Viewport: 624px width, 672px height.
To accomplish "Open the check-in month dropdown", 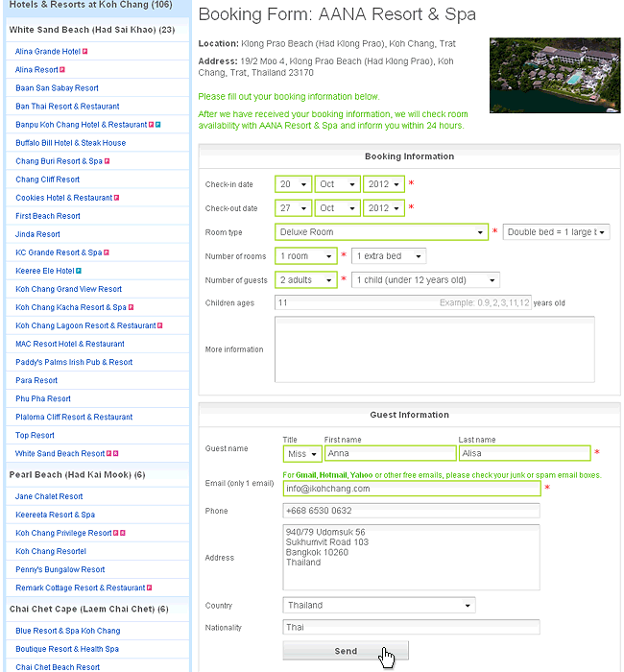I will tap(338, 184).
